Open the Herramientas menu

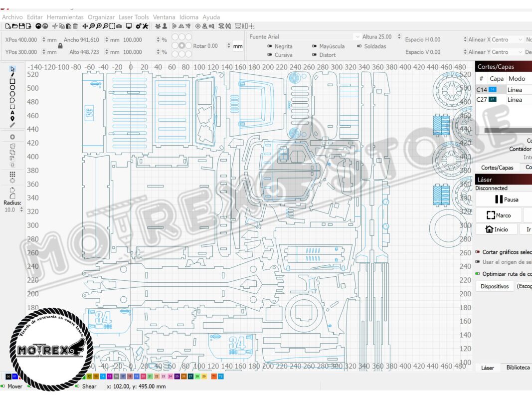click(65, 17)
